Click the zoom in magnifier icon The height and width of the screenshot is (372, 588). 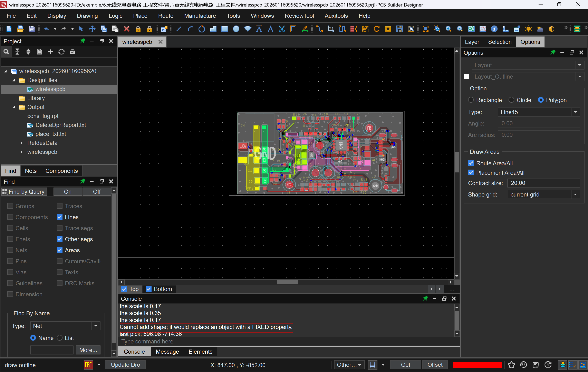[448, 29]
